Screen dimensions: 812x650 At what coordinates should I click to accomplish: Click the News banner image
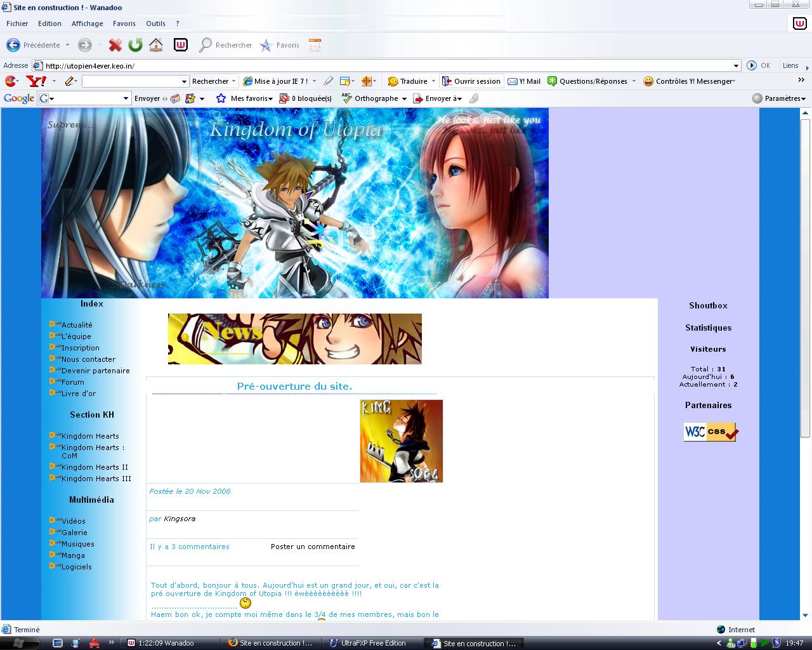295,339
